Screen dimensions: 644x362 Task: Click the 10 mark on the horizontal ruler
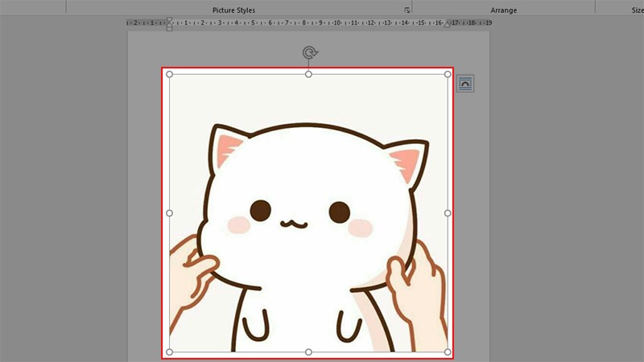coord(336,23)
